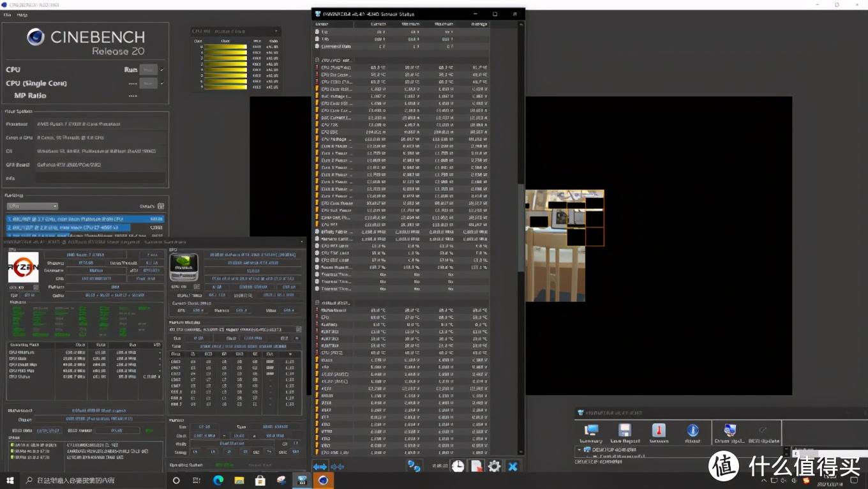Collapse the DESKTOP tree node in HWiNFO
The height and width of the screenshot is (489, 868).
click(580, 449)
